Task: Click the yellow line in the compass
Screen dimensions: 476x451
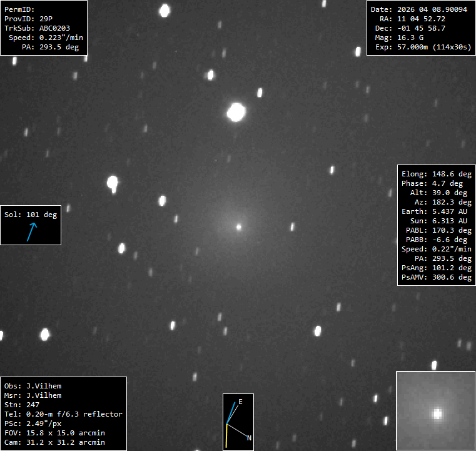Action: click(226, 435)
